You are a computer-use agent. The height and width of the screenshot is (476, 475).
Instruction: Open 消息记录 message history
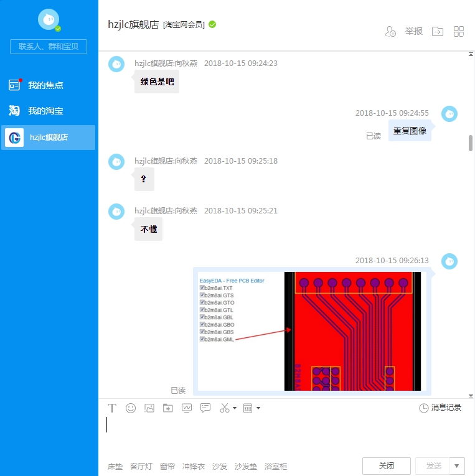click(x=440, y=408)
